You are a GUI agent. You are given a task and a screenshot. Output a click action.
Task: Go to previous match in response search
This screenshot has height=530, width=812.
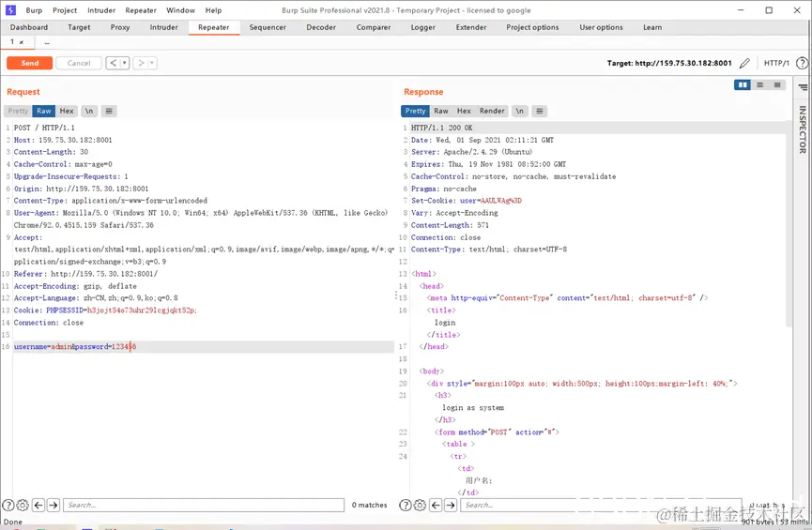pos(436,506)
